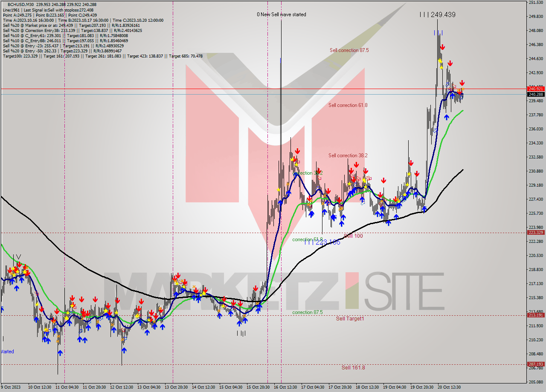Screen dimensions: 546x392
Task: Click the red 213.191 price tag
Action: 536,315
